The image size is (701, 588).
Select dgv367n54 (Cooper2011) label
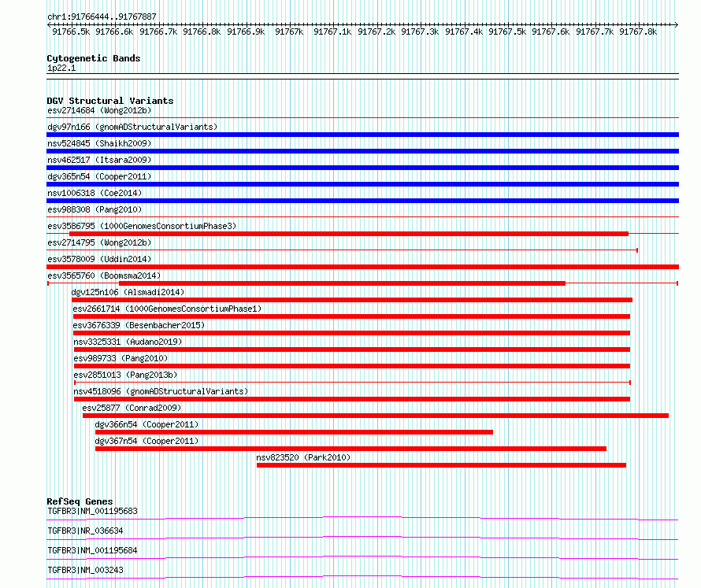[147, 441]
